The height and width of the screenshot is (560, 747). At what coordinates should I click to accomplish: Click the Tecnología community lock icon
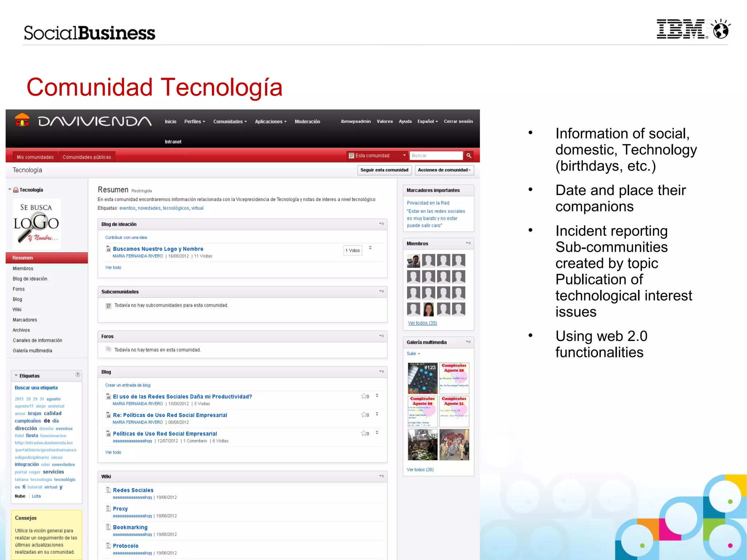(x=16, y=190)
